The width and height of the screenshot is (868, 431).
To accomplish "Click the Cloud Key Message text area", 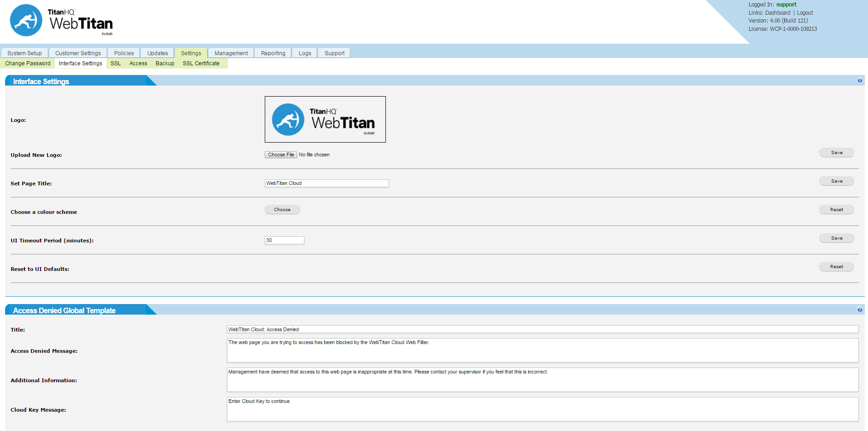I will 543,409.
